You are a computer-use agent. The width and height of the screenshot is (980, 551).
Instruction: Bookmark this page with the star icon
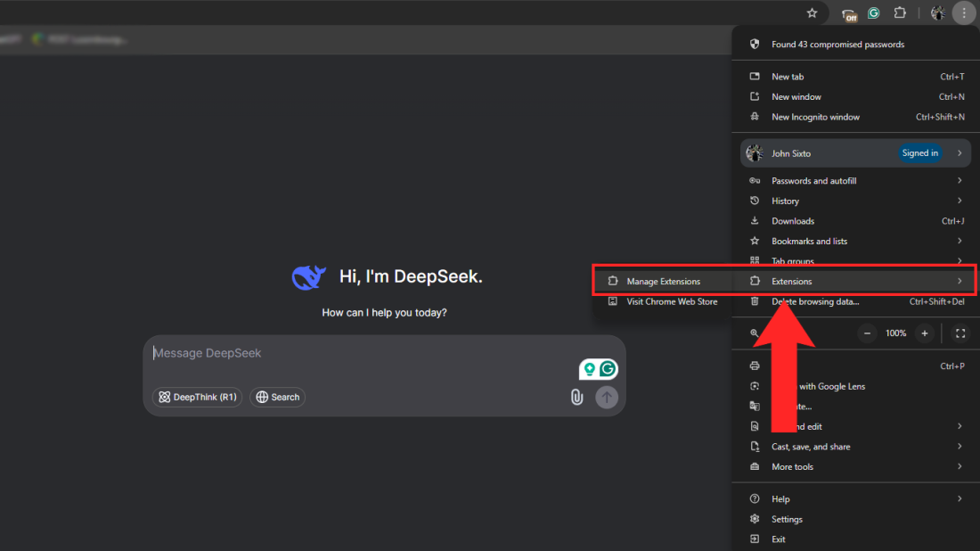pos(812,12)
